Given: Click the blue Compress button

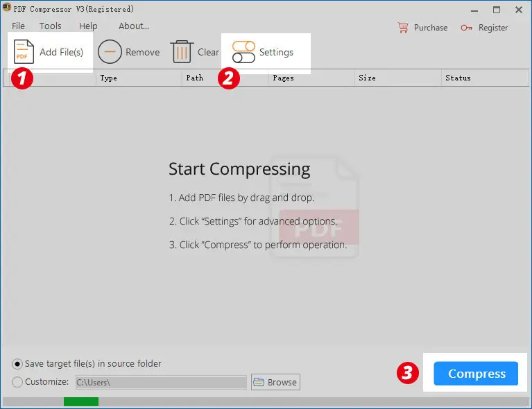Looking at the screenshot, I should pyautogui.click(x=476, y=374).
